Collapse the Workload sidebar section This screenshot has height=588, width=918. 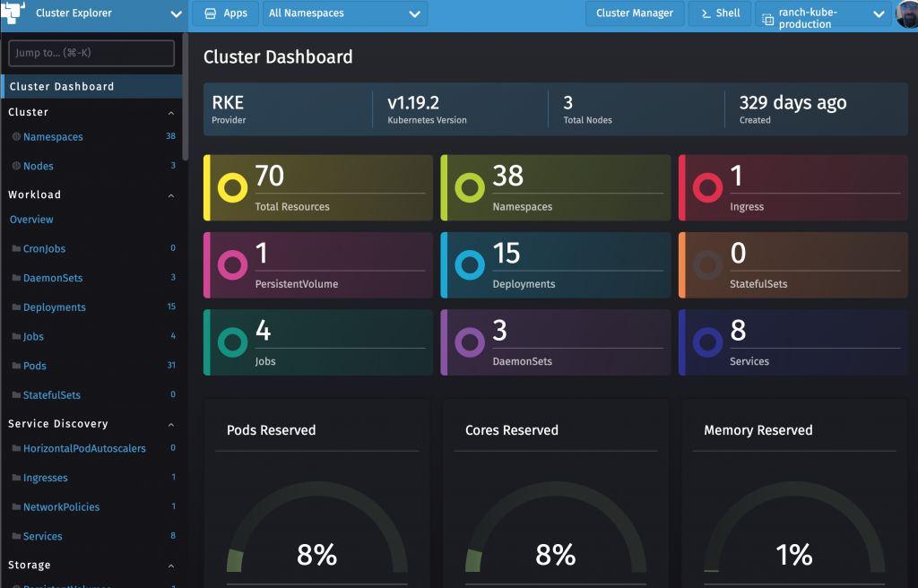coord(171,195)
